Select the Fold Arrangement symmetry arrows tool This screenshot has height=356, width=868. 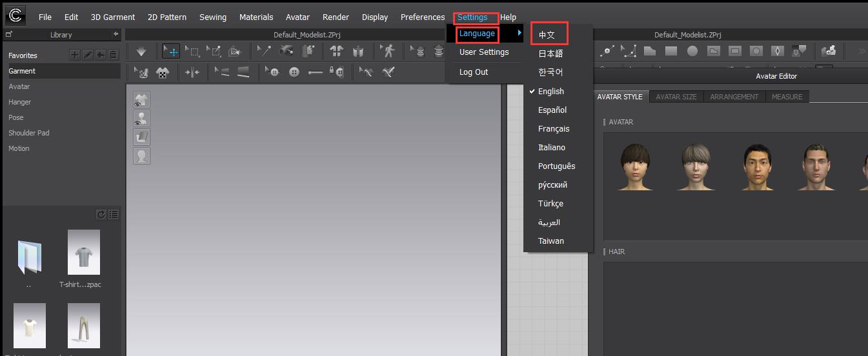[x=192, y=72]
